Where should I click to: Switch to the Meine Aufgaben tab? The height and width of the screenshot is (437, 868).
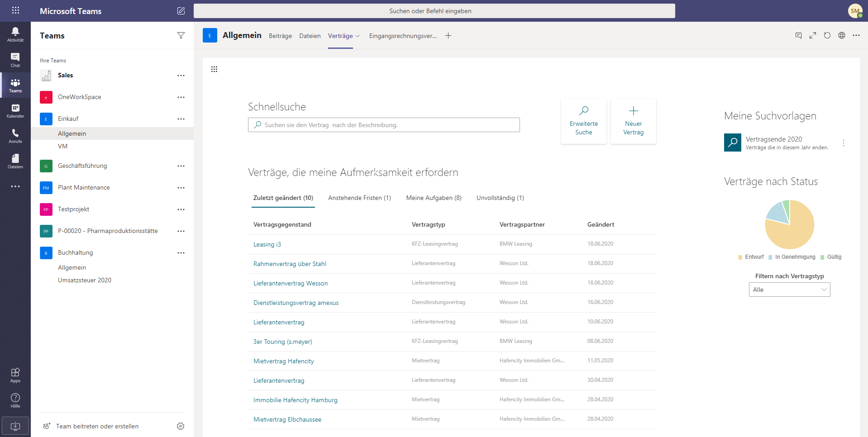pyautogui.click(x=434, y=198)
